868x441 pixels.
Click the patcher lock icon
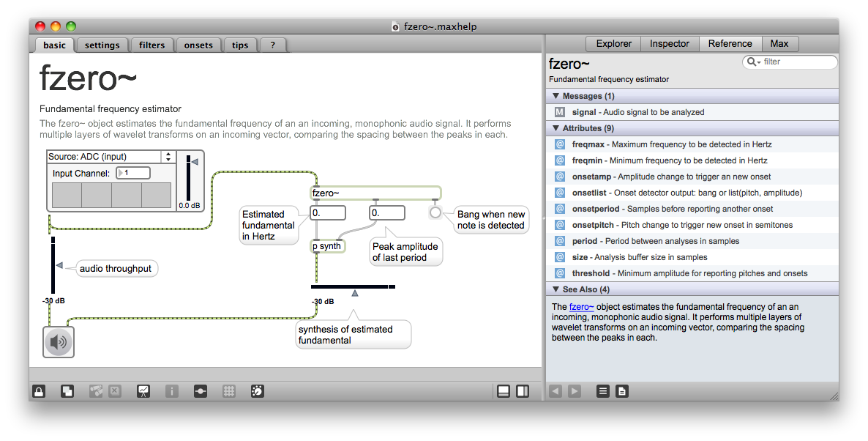click(39, 391)
